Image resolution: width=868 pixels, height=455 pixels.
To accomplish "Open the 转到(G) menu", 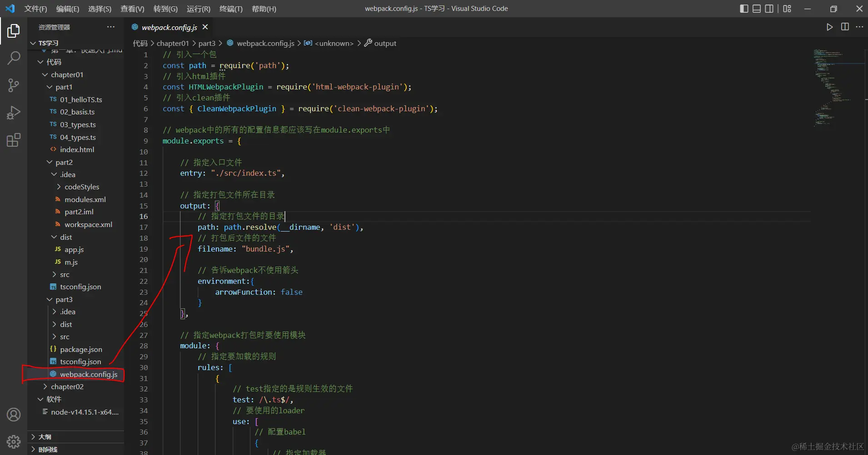I will pos(165,9).
